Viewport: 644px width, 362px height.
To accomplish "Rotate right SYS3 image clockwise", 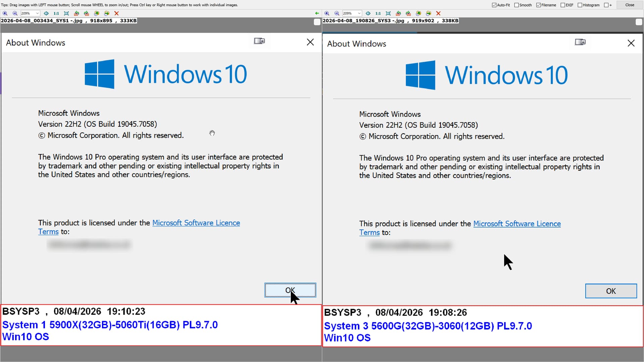I will click(409, 13).
